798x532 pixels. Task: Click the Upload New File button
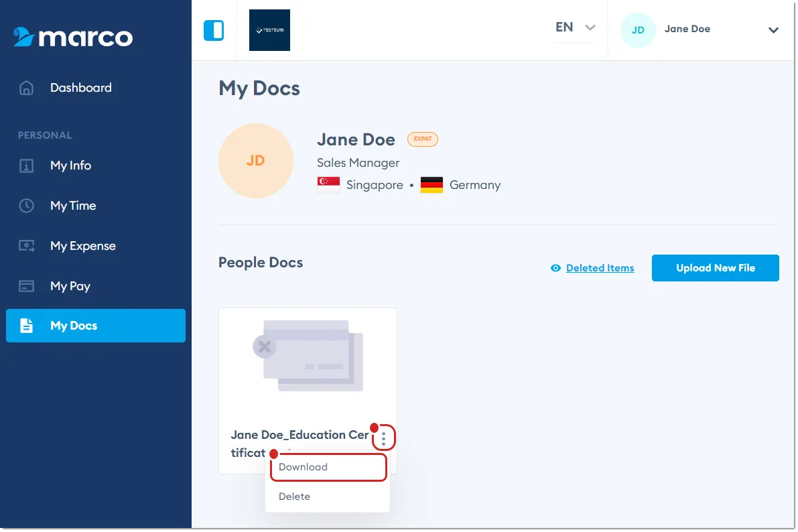click(x=715, y=268)
